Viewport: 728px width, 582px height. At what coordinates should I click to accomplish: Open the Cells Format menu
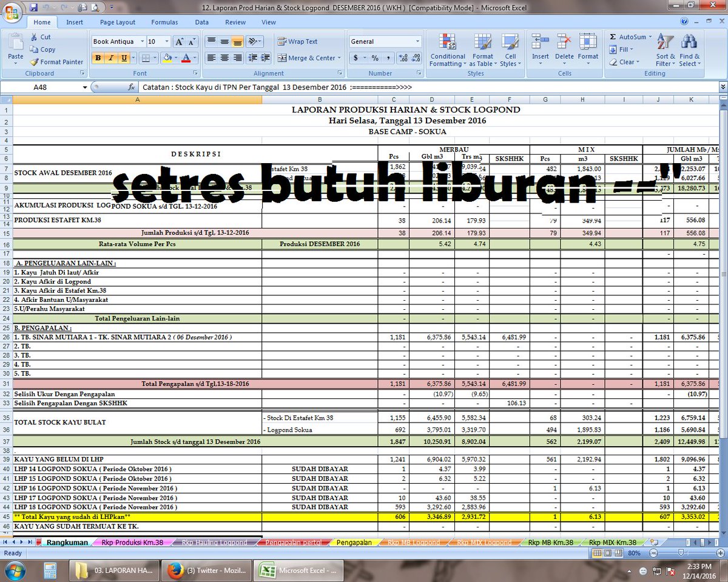(588, 49)
